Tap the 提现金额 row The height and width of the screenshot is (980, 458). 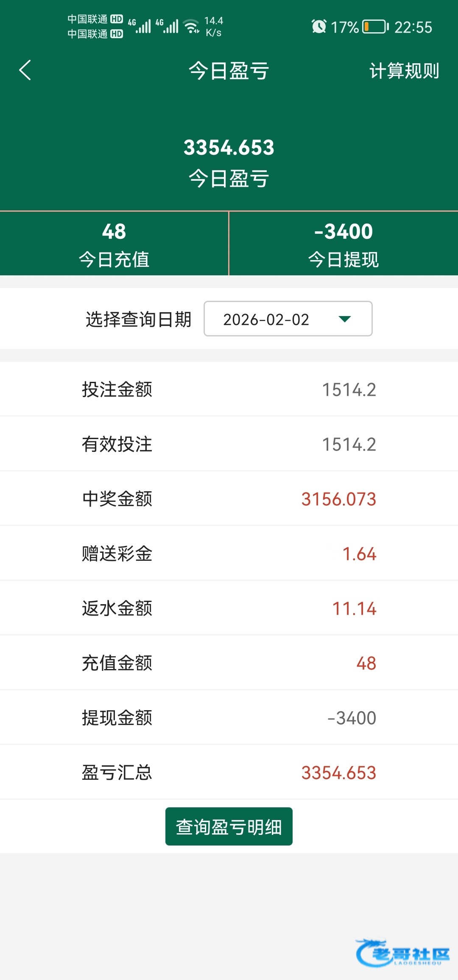(x=229, y=718)
